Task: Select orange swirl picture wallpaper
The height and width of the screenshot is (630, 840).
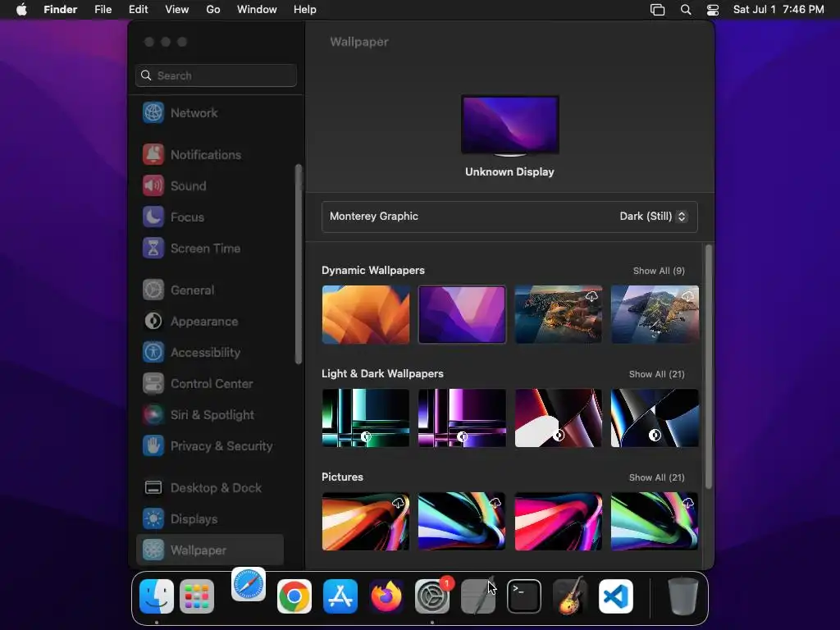Action: (365, 521)
